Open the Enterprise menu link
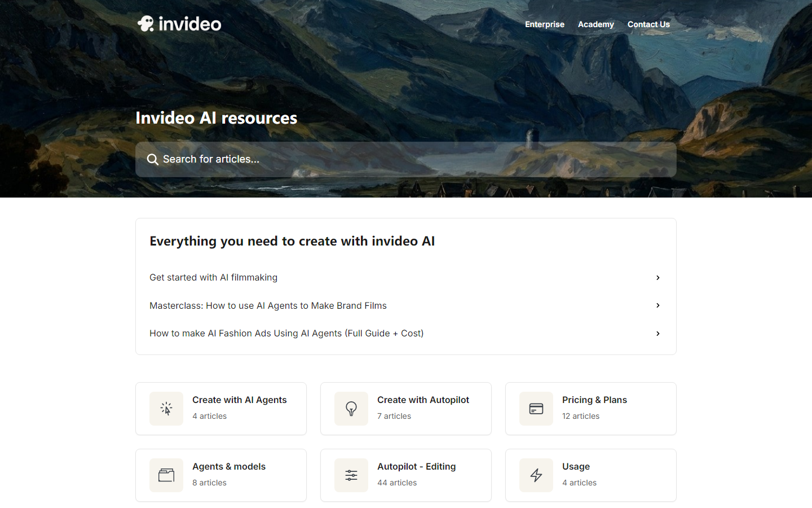Screen dimensions: 812x508 click(x=545, y=24)
